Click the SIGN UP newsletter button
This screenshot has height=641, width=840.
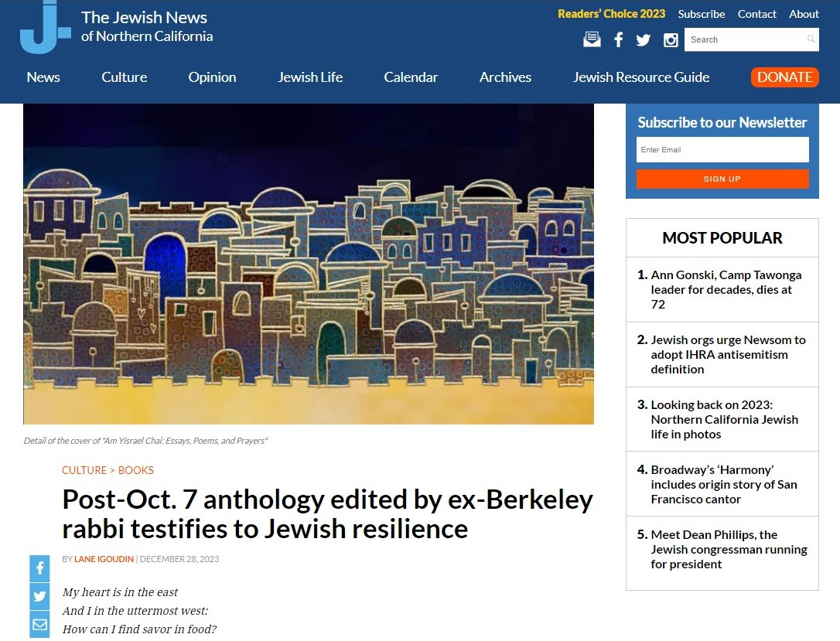[722, 179]
